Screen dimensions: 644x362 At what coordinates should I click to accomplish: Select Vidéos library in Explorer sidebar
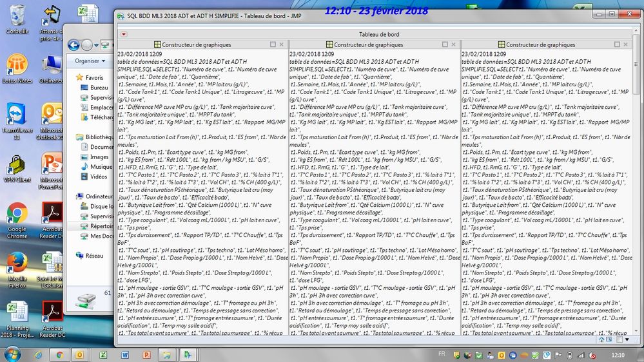(94, 176)
